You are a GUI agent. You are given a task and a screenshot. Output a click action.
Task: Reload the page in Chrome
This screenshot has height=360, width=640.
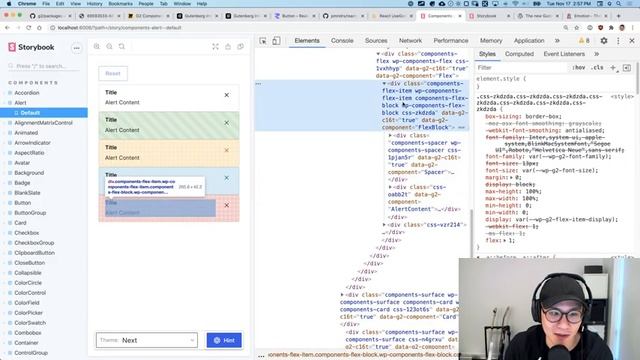click(x=29, y=28)
